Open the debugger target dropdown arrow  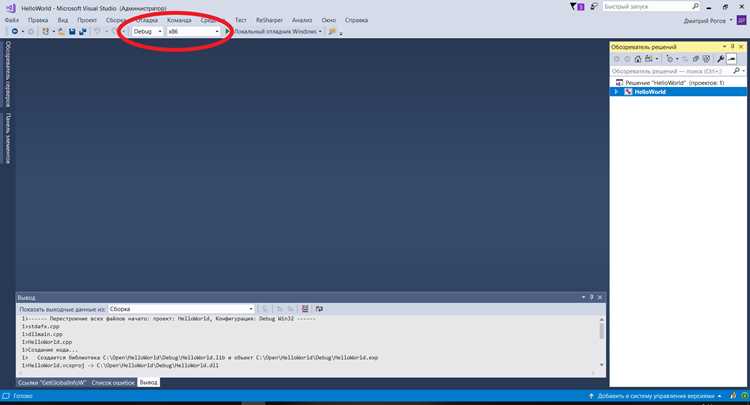320,32
